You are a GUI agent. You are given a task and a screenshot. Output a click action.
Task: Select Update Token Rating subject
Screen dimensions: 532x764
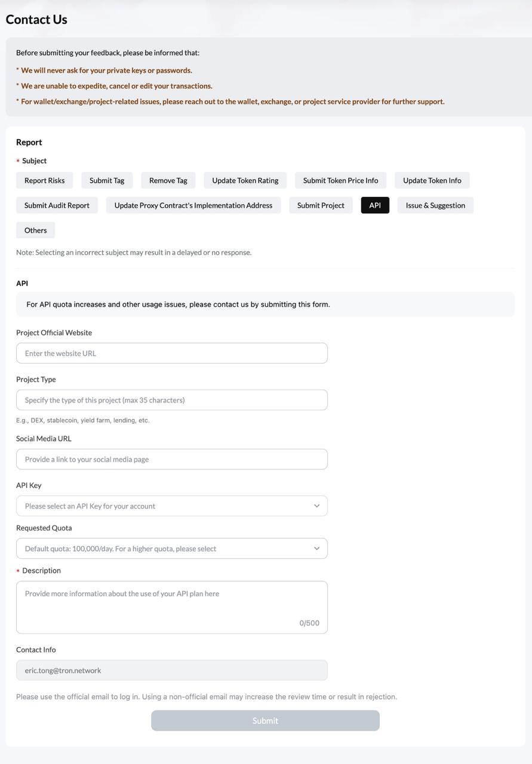click(x=244, y=180)
